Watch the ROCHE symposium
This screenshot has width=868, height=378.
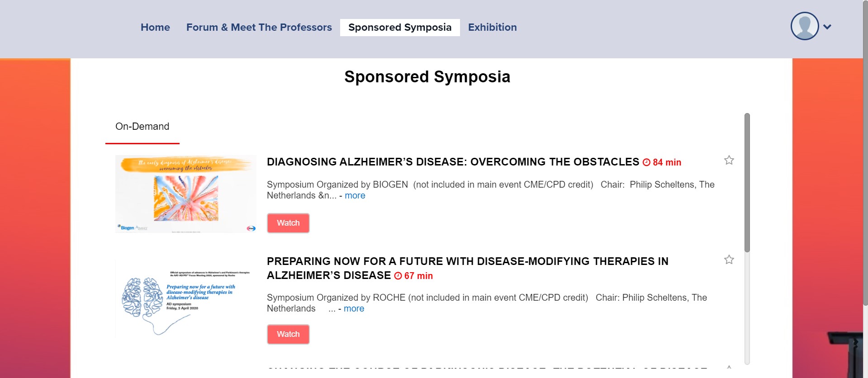pos(288,334)
